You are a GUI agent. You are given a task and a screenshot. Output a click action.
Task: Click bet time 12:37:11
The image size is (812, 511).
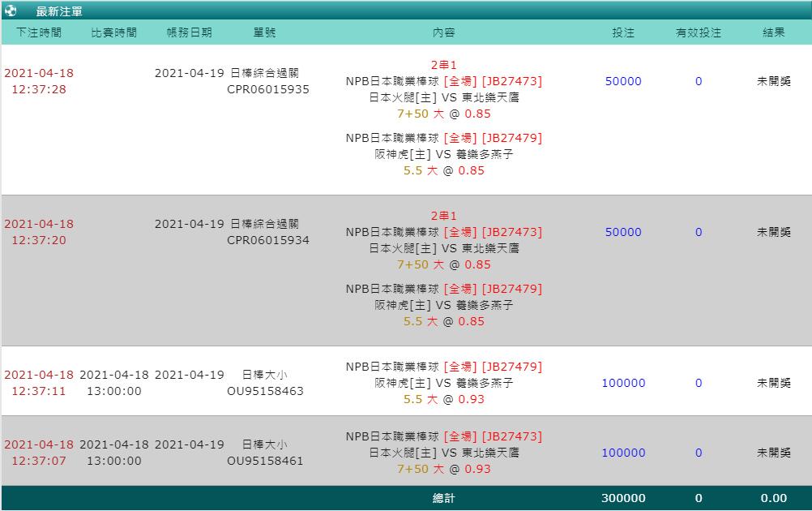click(39, 391)
